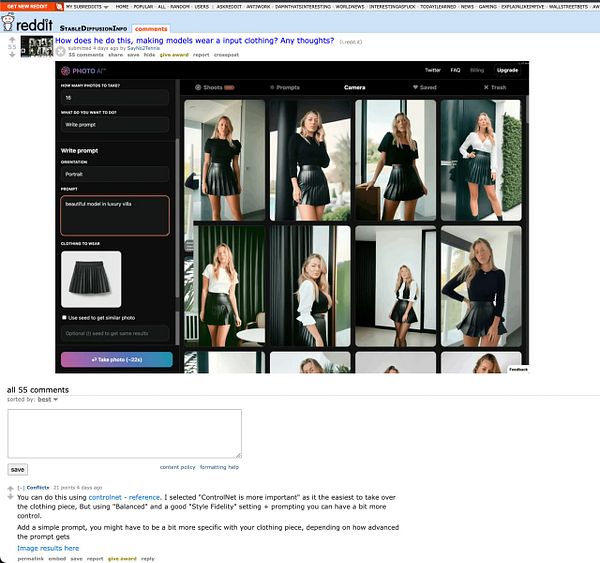Click the post's hide link
The height and width of the screenshot is (563, 600).
[149, 55]
